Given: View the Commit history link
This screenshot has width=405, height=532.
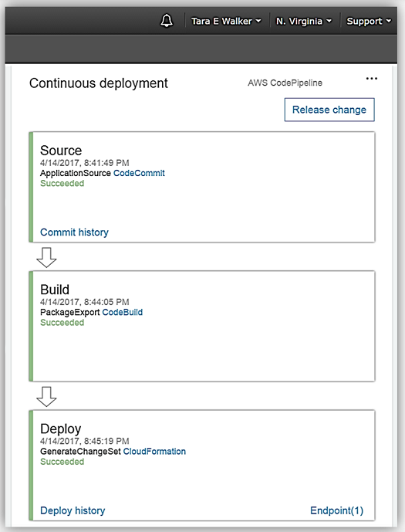Looking at the screenshot, I should pyautogui.click(x=74, y=232).
